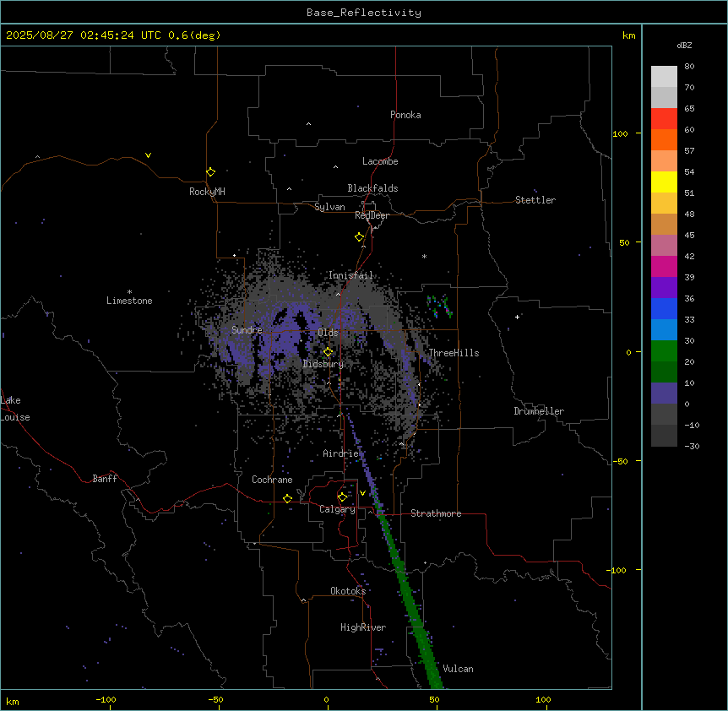
Task: Click the Strathmore label
Action: click(x=436, y=513)
